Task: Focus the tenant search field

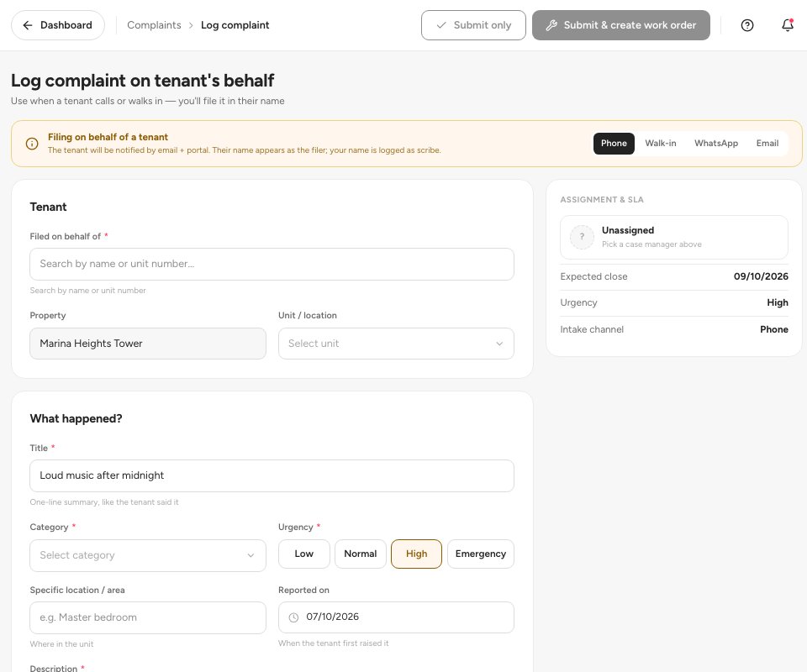Action: 272,265
